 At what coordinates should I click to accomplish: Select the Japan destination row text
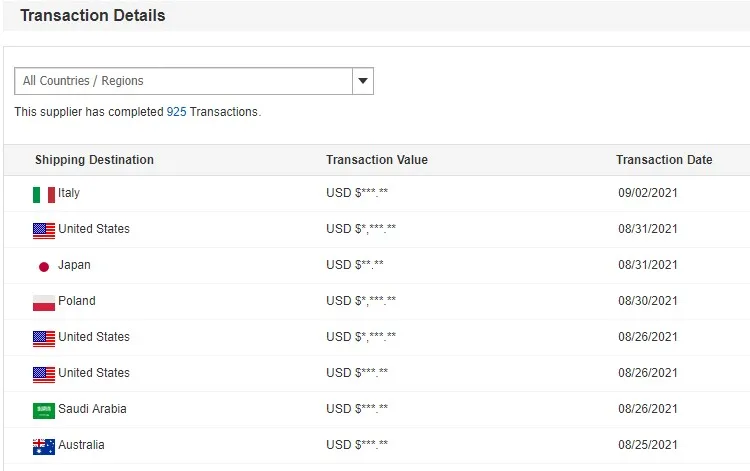point(74,265)
